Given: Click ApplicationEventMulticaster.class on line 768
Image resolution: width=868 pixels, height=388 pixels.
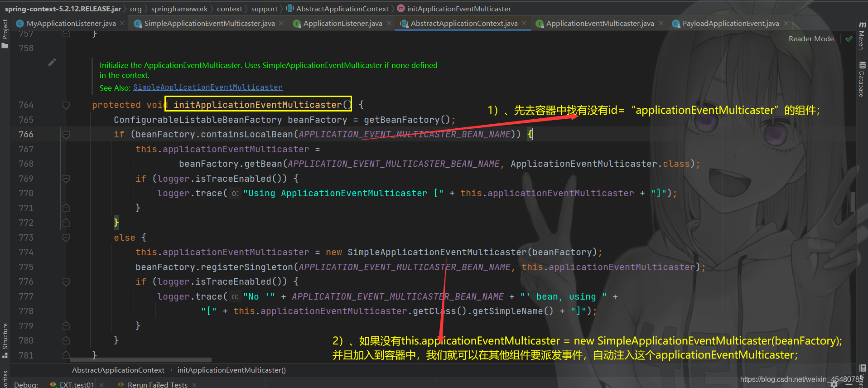Looking at the screenshot, I should (x=600, y=164).
